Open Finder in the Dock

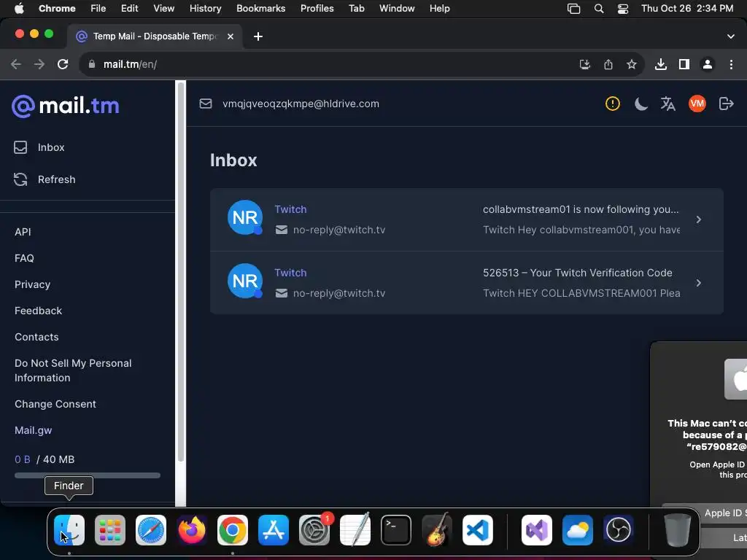pyautogui.click(x=69, y=530)
